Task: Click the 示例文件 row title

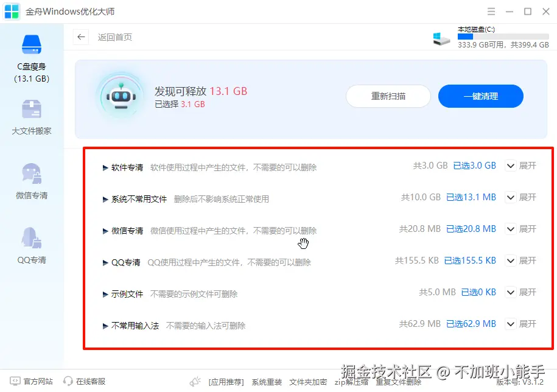Action: pyautogui.click(x=127, y=294)
